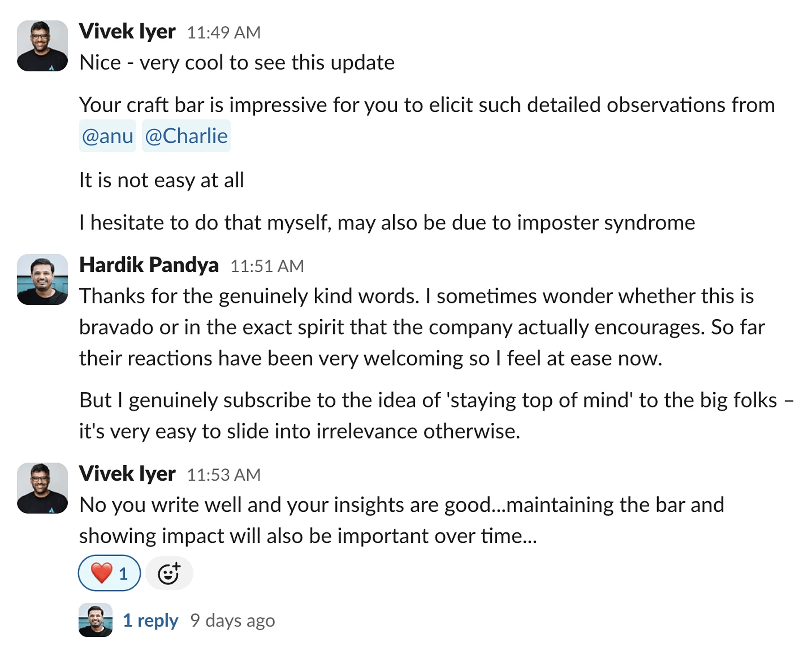
Task: Click the 'It is not easy at all' line
Action: coord(161,180)
